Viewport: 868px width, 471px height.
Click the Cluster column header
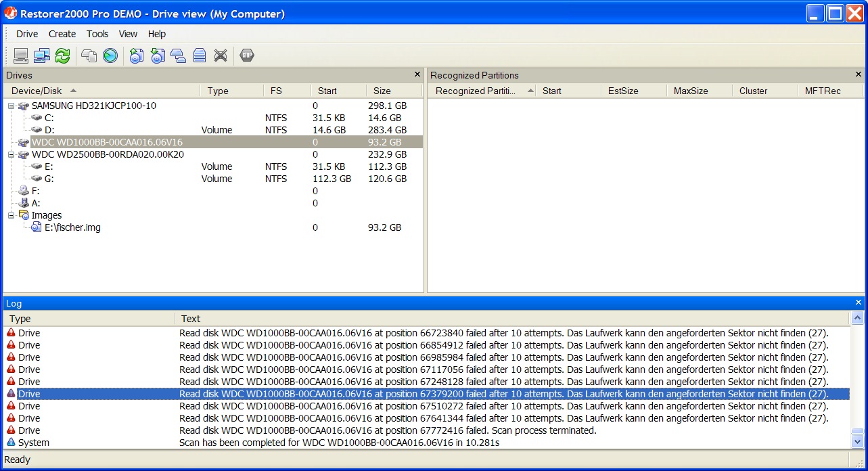(765, 91)
